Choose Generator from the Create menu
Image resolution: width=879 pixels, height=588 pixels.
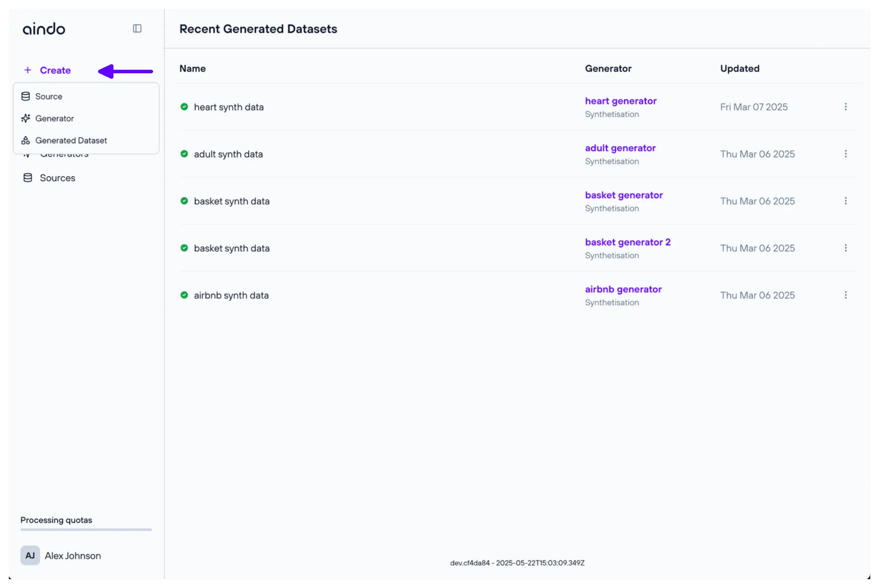tap(55, 119)
